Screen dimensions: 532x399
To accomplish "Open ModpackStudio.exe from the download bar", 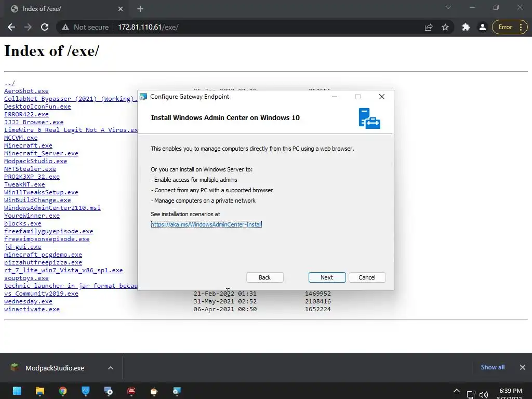I will [x=54, y=368].
